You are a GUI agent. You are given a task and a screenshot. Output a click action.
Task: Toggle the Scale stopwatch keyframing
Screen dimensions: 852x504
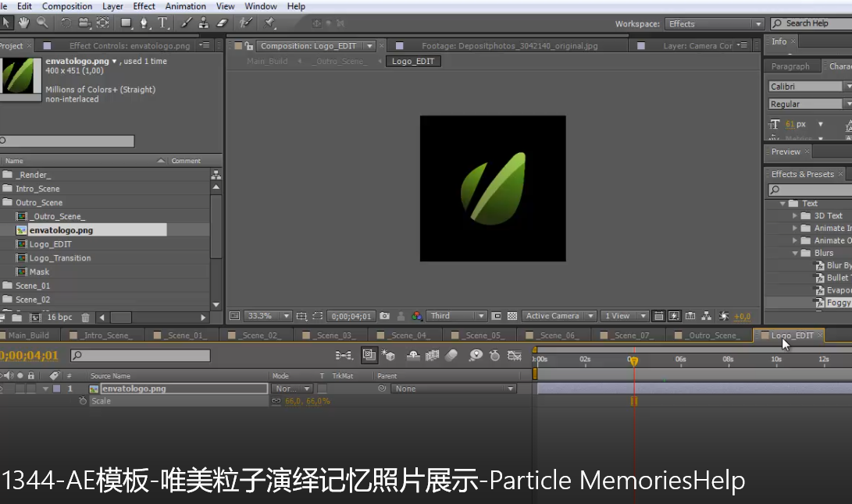point(83,401)
